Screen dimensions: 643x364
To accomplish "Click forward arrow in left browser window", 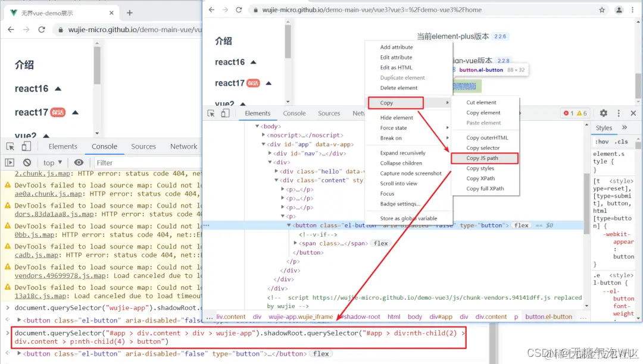I will pos(26,30).
